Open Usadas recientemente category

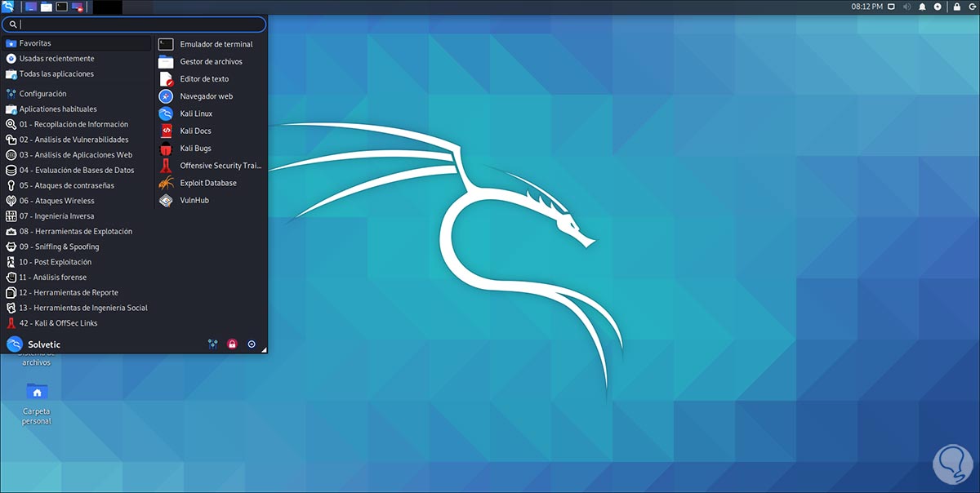78,59
